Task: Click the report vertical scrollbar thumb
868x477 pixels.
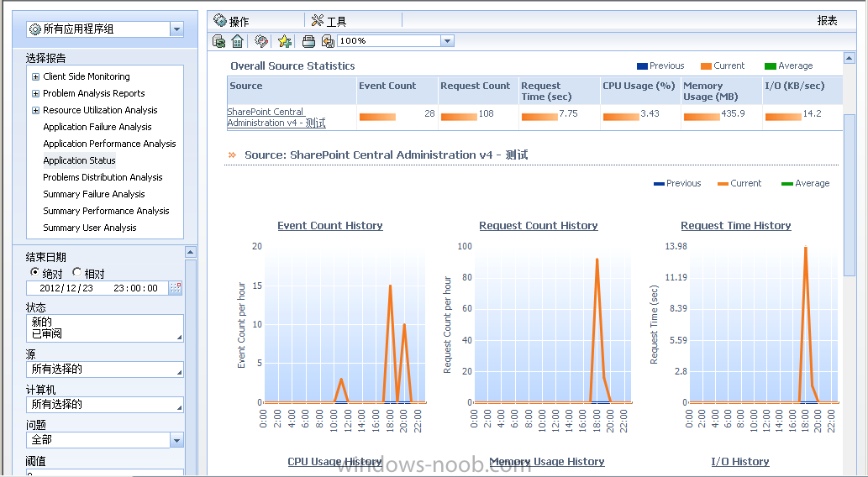Action: [x=850, y=195]
